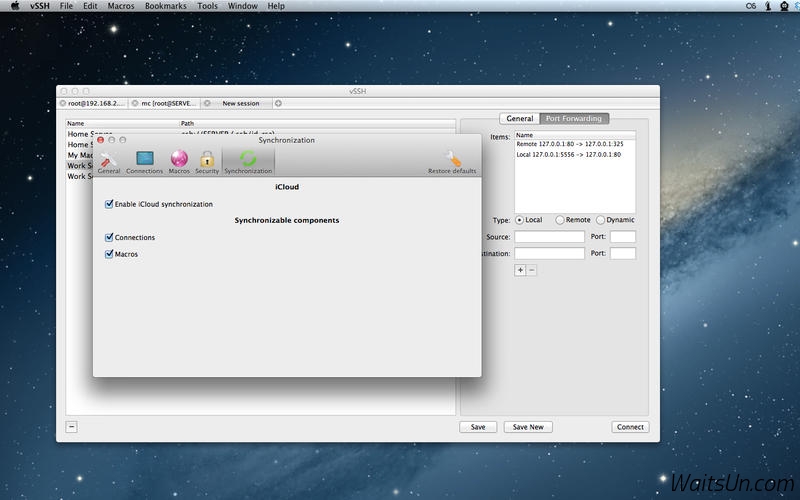The width and height of the screenshot is (800, 500).
Task: Open the Bookmarks menu
Action: (166, 6)
